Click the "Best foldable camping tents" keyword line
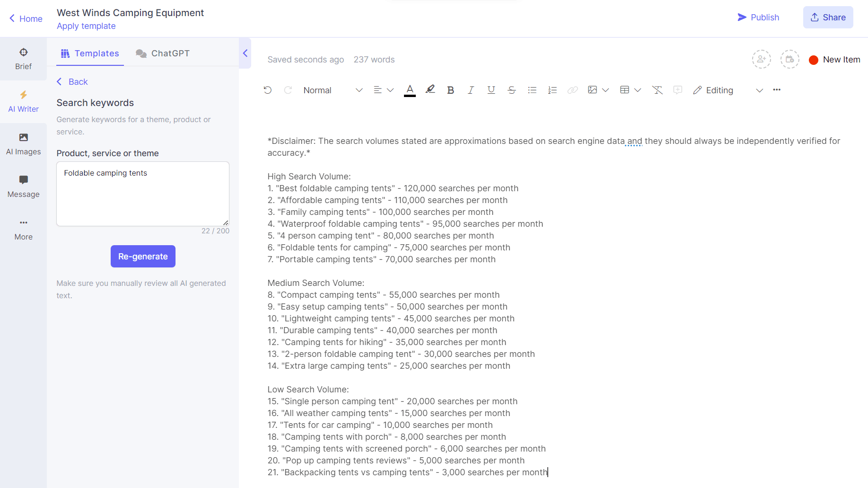The width and height of the screenshot is (868, 488). pos(393,188)
